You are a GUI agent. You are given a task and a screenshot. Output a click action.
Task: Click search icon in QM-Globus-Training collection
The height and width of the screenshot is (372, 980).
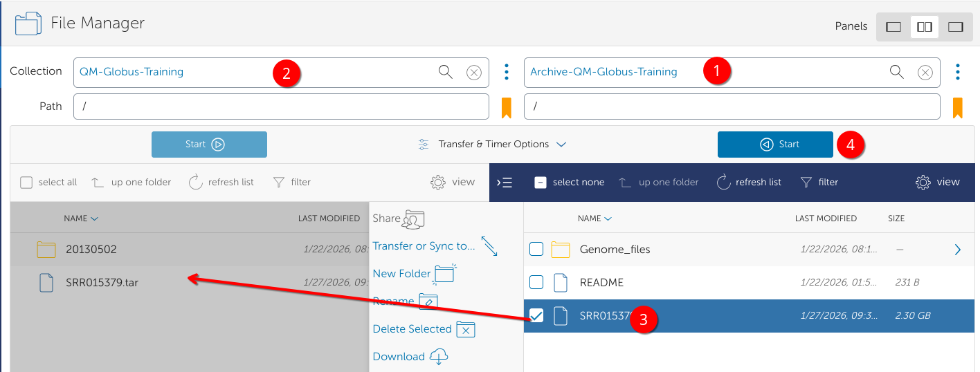446,72
